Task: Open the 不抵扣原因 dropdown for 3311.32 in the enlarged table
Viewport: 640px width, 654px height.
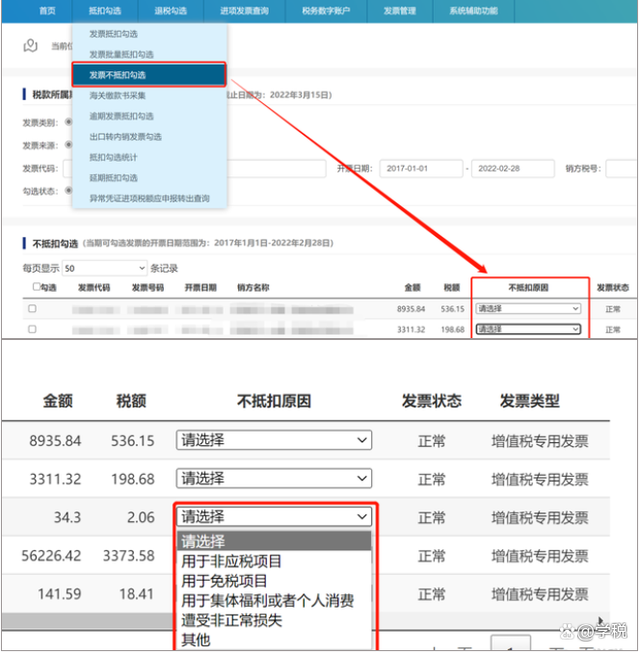Action: (274, 479)
